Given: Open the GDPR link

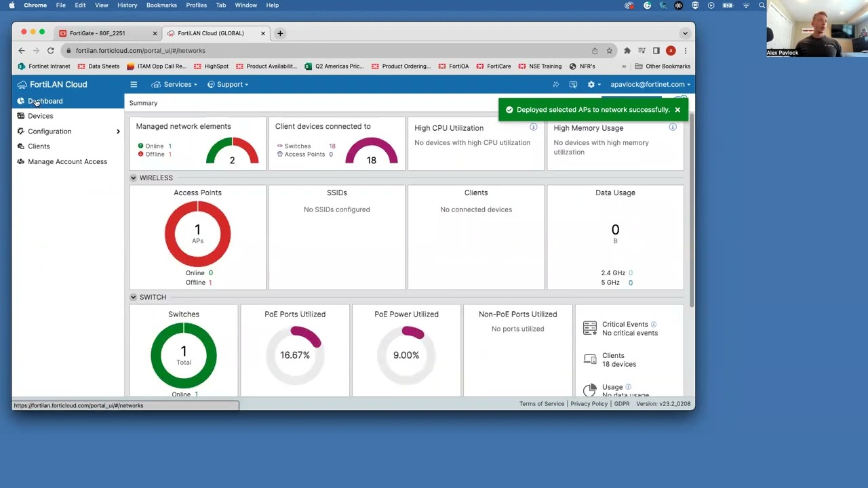Looking at the screenshot, I should tap(622, 404).
